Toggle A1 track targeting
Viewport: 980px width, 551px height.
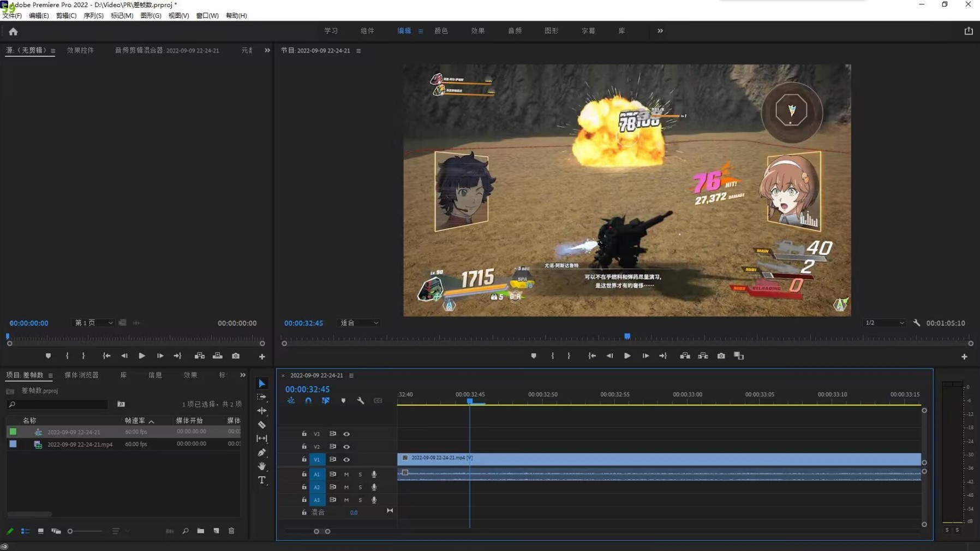(316, 474)
